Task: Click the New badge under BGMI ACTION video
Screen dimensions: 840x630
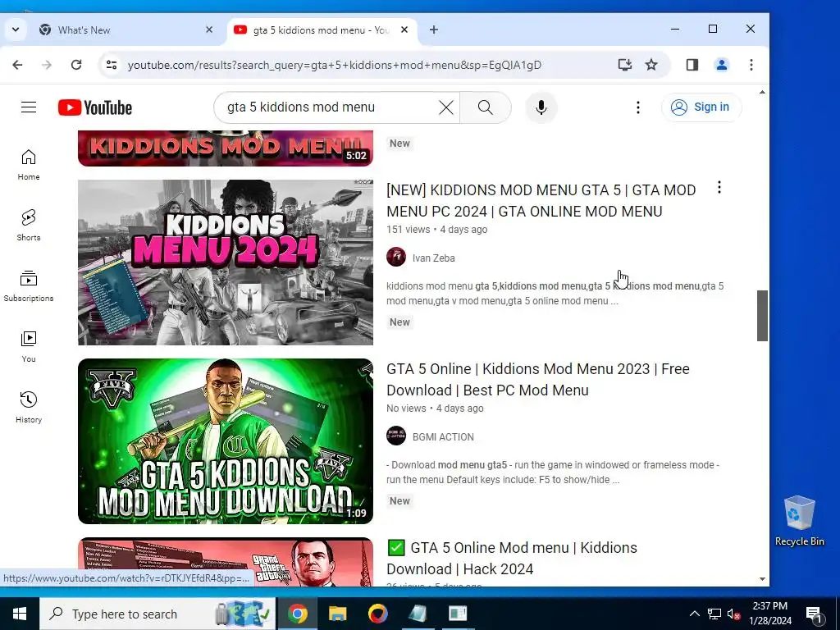Action: point(399,501)
